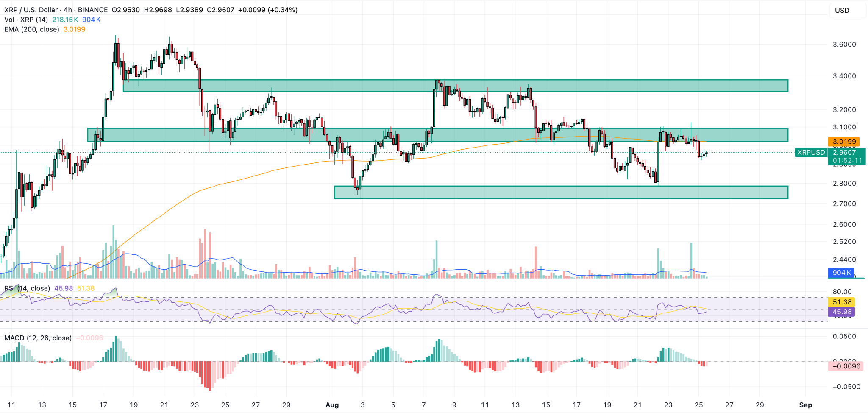
Task: Select the upper green resistance zone near 3.40
Action: click(x=455, y=86)
